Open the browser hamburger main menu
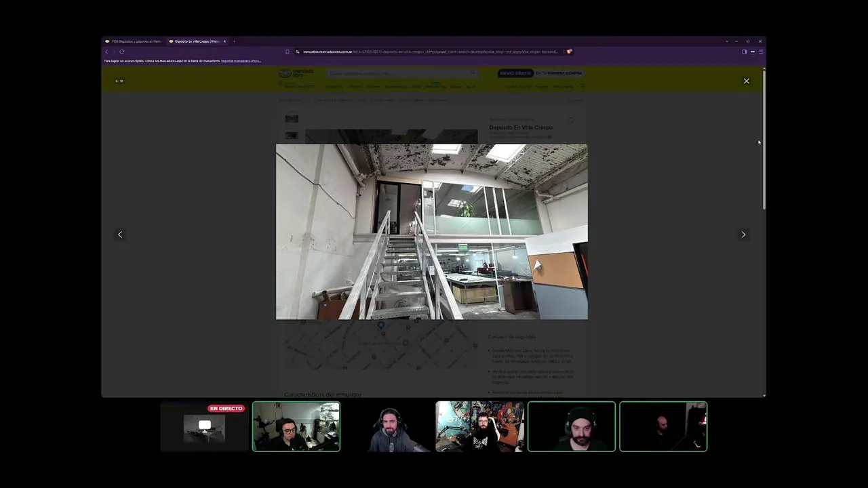Viewport: 868px width, 488px height. (x=761, y=52)
